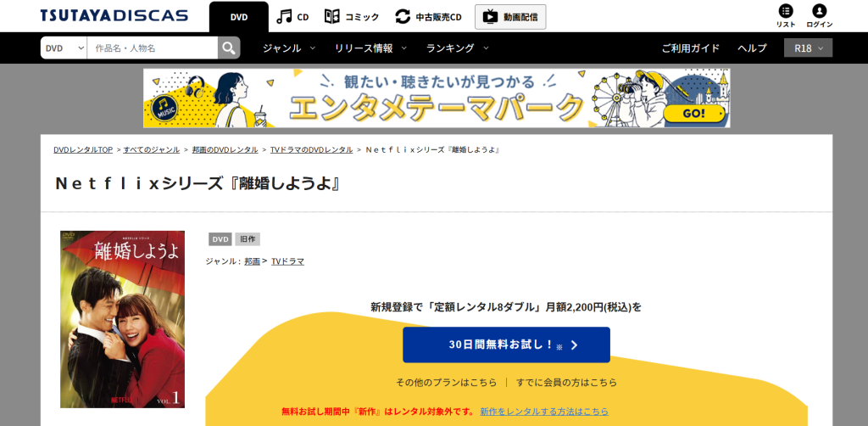The height and width of the screenshot is (426, 868).
Task: Focus the 作品名・人物名 search field
Action: [153, 48]
